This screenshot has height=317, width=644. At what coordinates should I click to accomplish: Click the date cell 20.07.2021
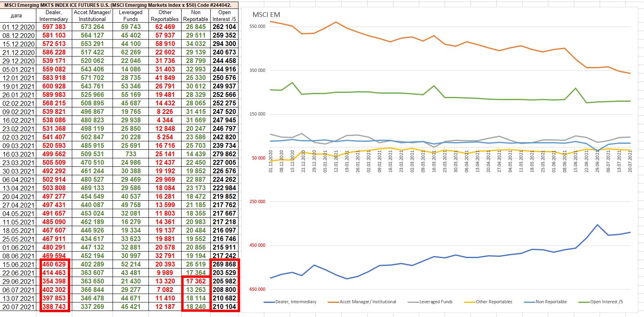coord(19,307)
